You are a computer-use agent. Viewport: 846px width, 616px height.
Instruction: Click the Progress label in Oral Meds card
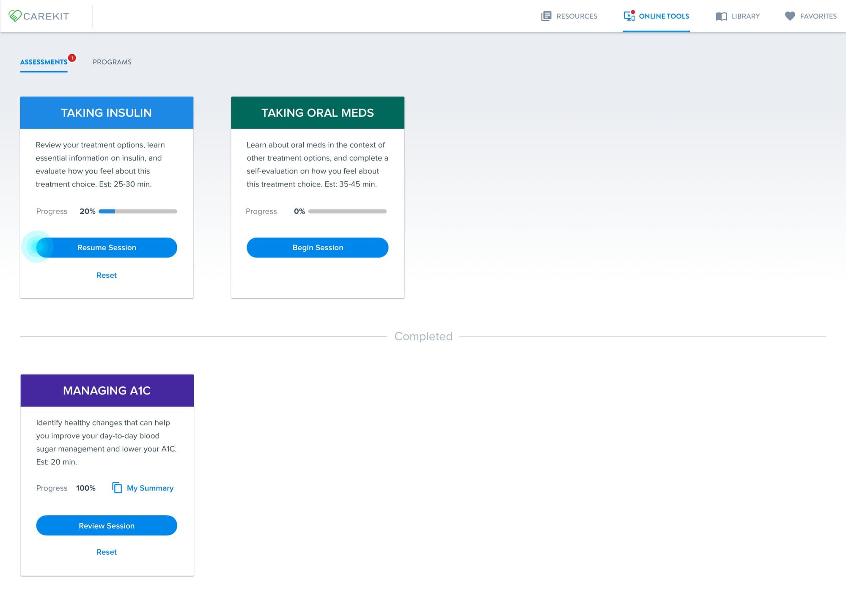(x=261, y=211)
